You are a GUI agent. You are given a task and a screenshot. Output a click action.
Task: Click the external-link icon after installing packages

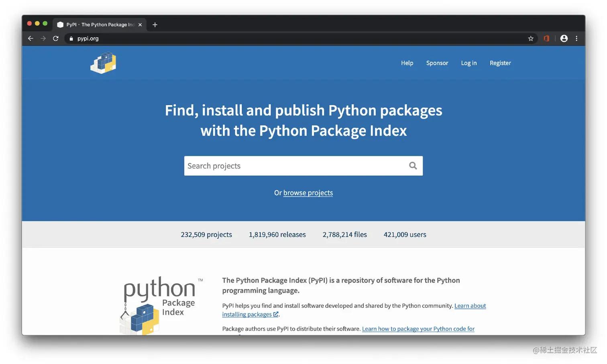tap(276, 314)
